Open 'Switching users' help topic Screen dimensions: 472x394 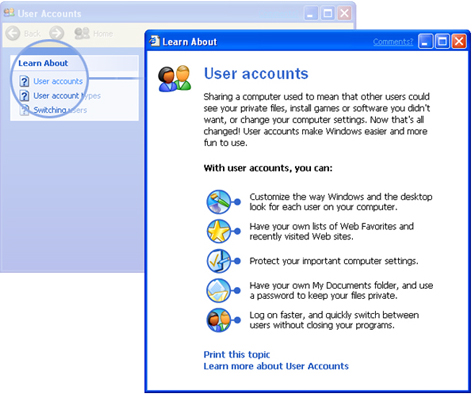click(60, 110)
